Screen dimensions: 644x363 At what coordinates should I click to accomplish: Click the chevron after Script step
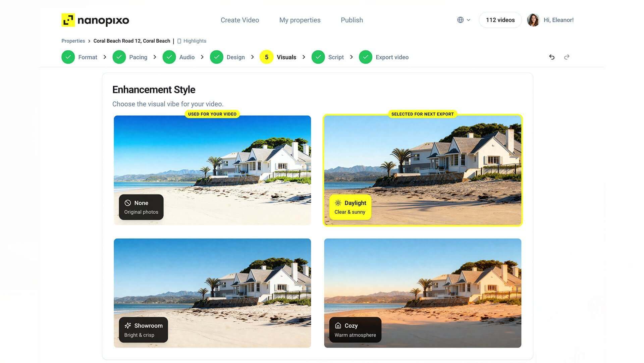pyautogui.click(x=352, y=57)
